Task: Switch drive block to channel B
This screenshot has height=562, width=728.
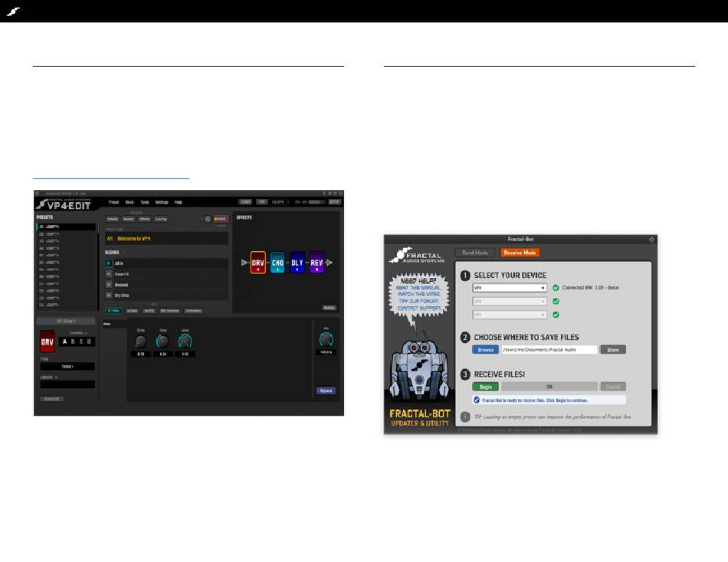Action: point(73,341)
